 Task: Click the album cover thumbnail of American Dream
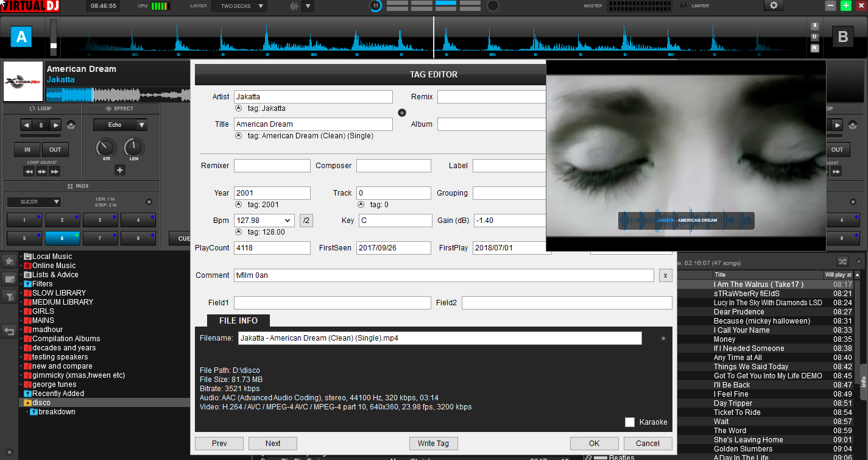point(23,81)
